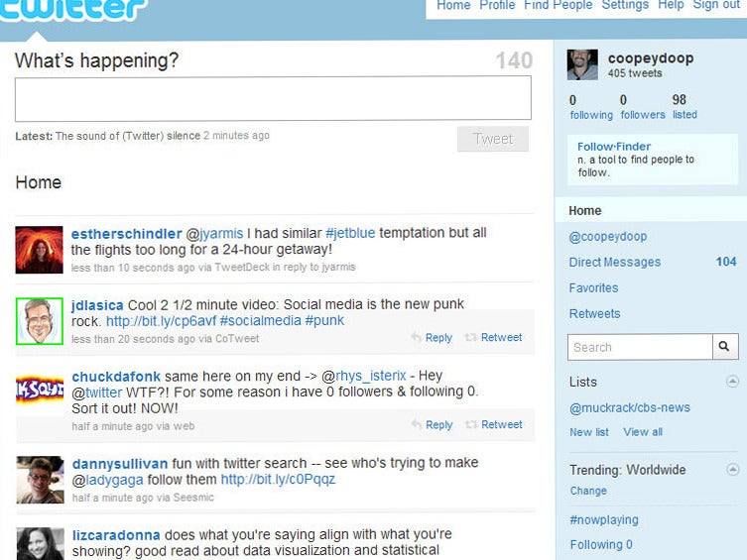Click reply arrow icon on chuckdafonk tweet
Viewport: 747px width, 560px height.
(417, 424)
